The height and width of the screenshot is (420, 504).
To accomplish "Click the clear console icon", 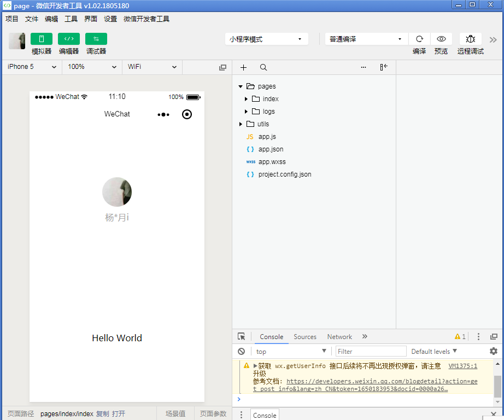I will point(242,351).
